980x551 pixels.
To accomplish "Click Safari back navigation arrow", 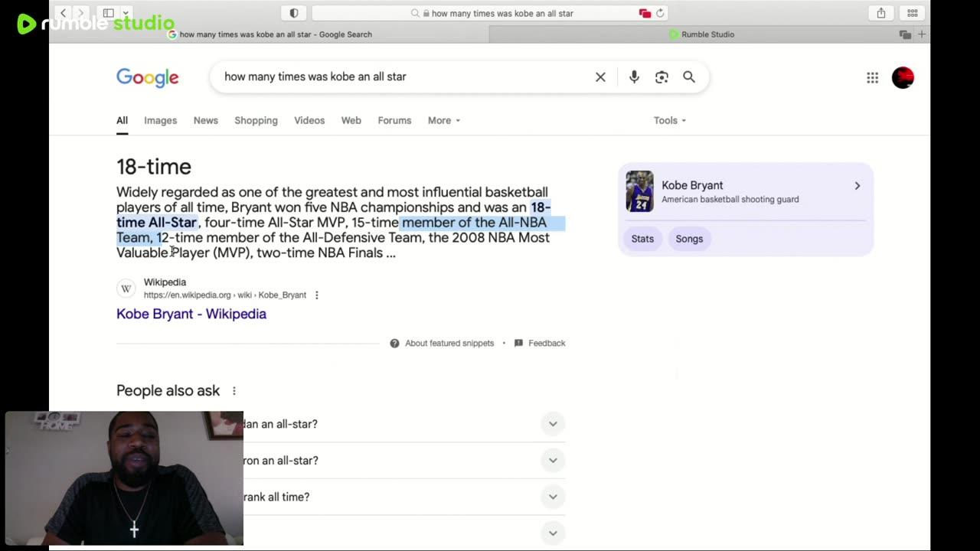I will 64,13.
